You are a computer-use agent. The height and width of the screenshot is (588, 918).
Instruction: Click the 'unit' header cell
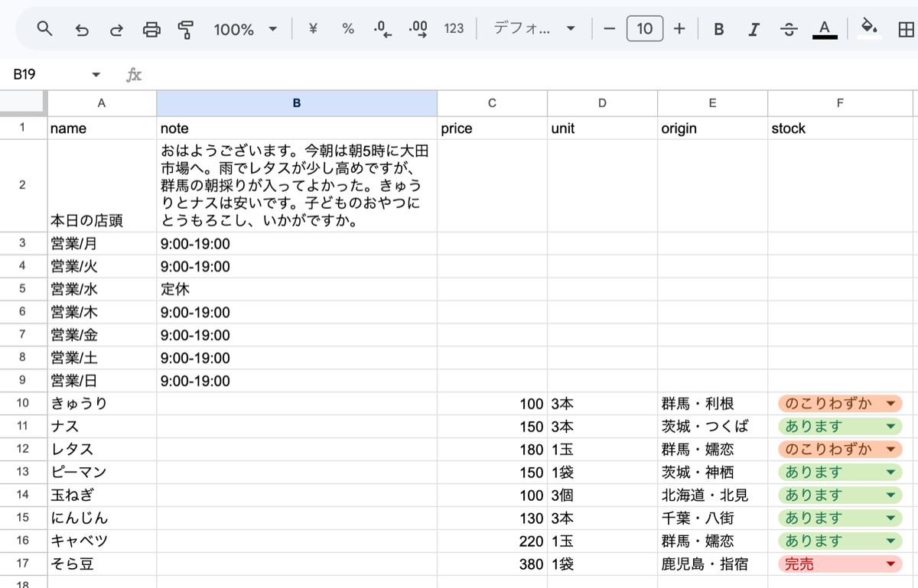pos(602,128)
